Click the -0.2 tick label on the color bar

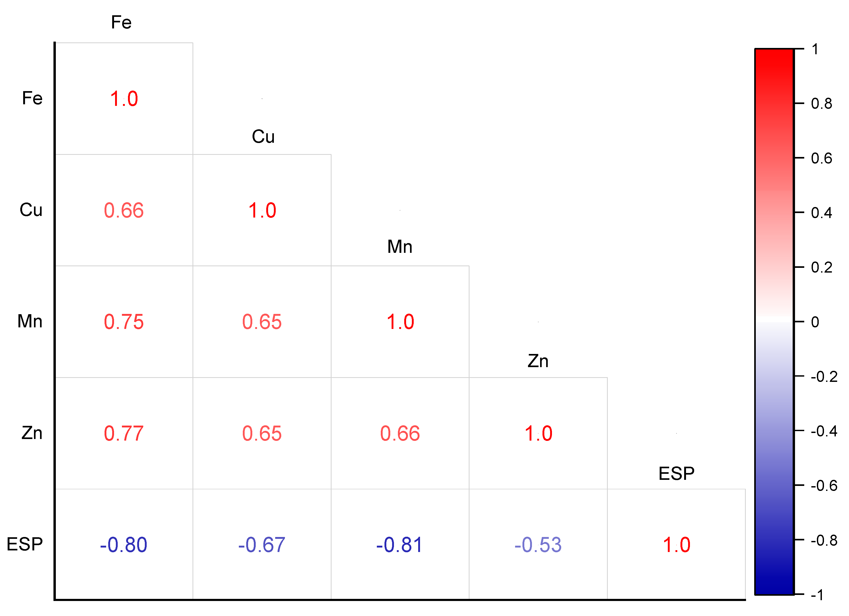pyautogui.click(x=823, y=377)
